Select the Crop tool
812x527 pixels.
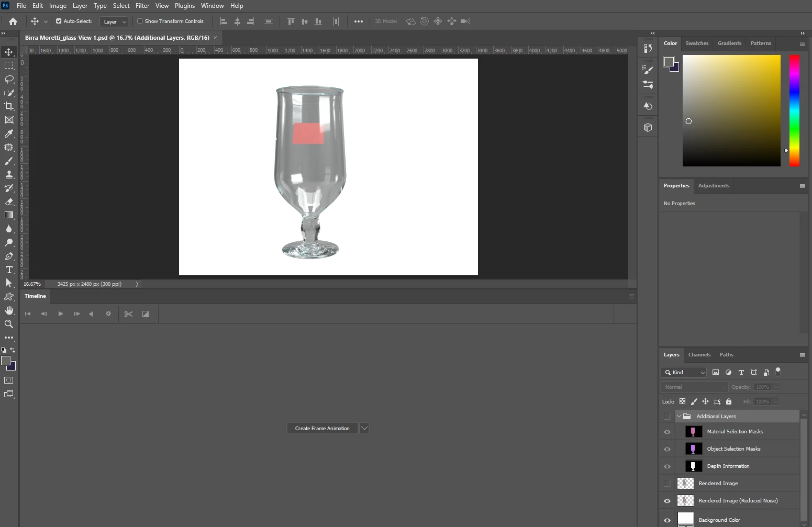click(x=9, y=106)
